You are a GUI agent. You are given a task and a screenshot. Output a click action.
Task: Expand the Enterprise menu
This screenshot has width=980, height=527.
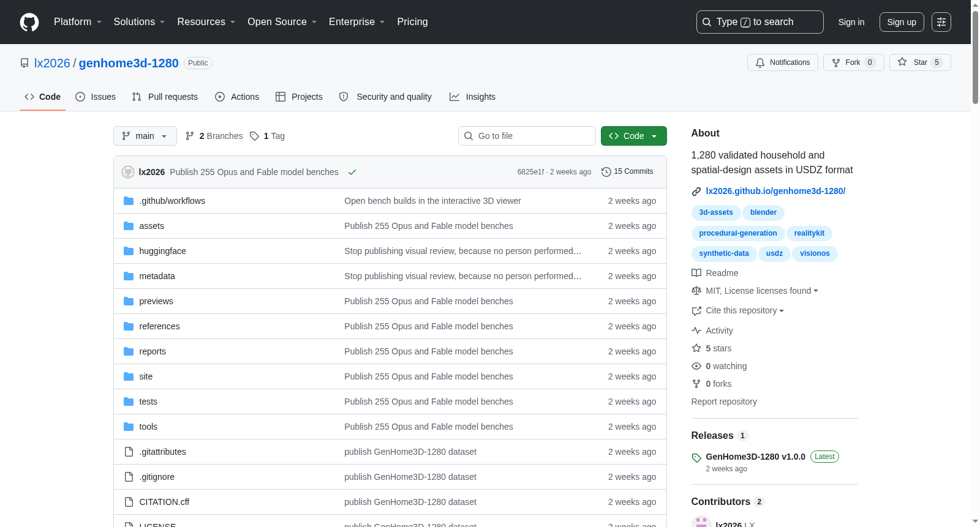(357, 22)
